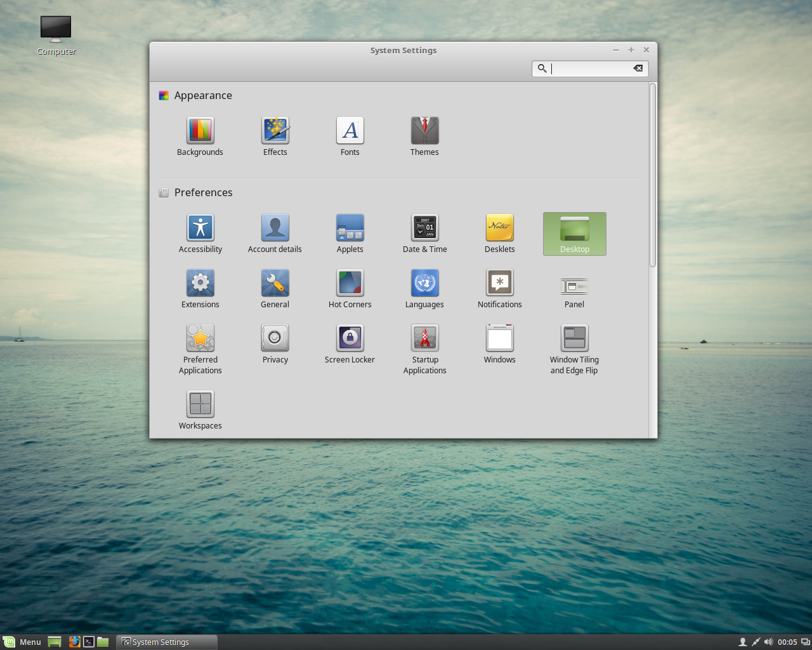Open the Mint Menu button
Image resolution: width=812 pixels, height=650 pixels.
22,642
